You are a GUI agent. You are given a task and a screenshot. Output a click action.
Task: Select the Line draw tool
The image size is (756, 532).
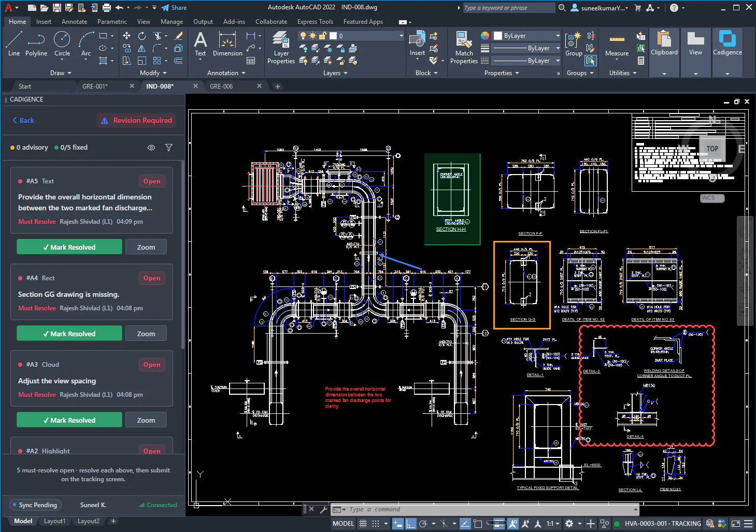coord(14,44)
